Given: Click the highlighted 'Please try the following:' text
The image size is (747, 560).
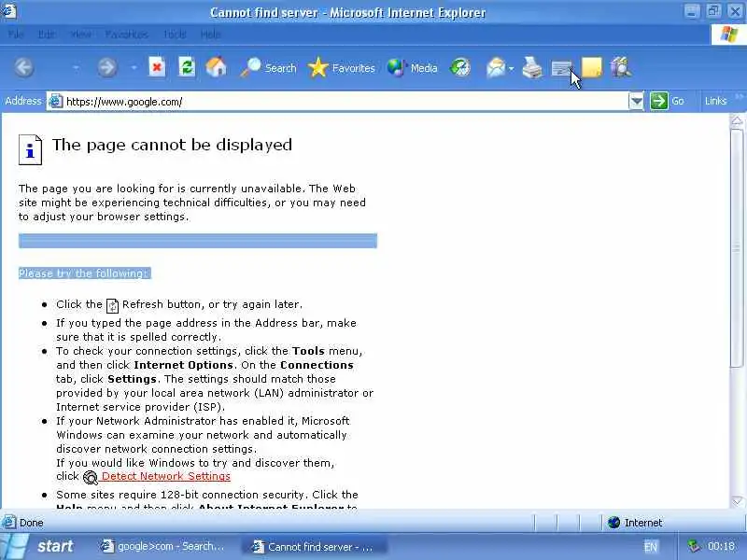Looking at the screenshot, I should [84, 273].
